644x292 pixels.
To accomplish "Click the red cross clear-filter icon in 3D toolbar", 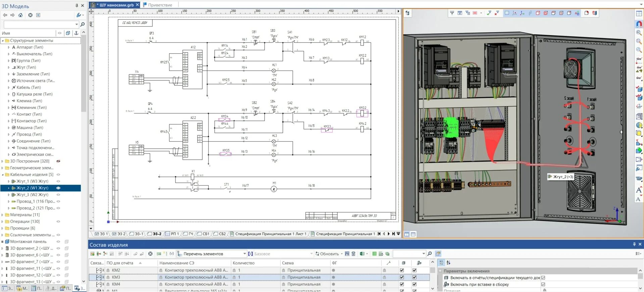I will (x=497, y=13).
